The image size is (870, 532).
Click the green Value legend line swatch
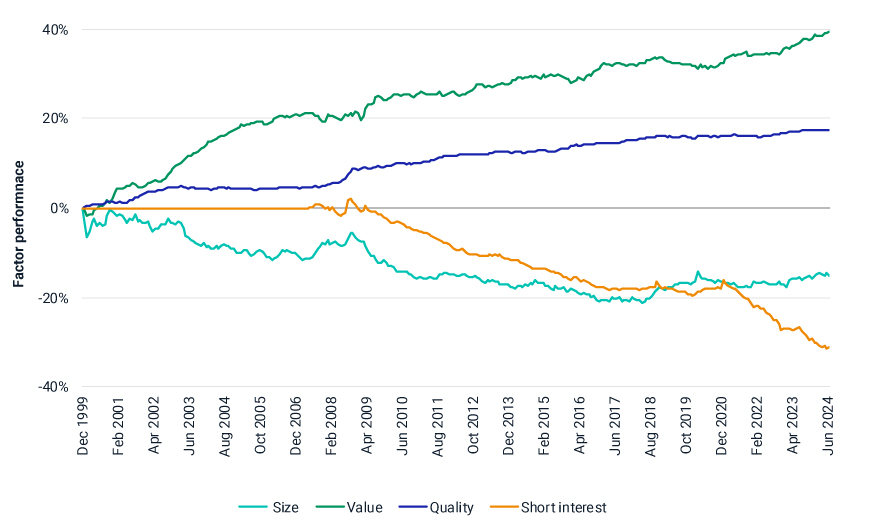pos(330,507)
